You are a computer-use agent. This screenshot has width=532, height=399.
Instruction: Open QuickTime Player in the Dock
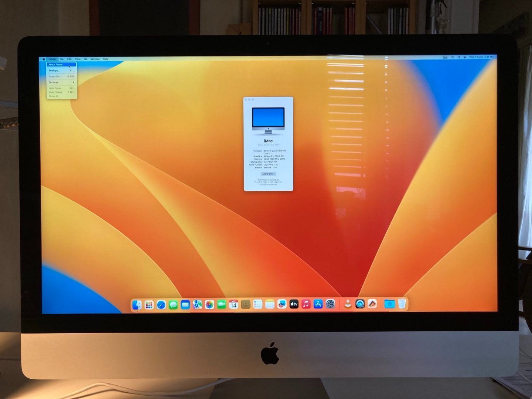pos(360,304)
